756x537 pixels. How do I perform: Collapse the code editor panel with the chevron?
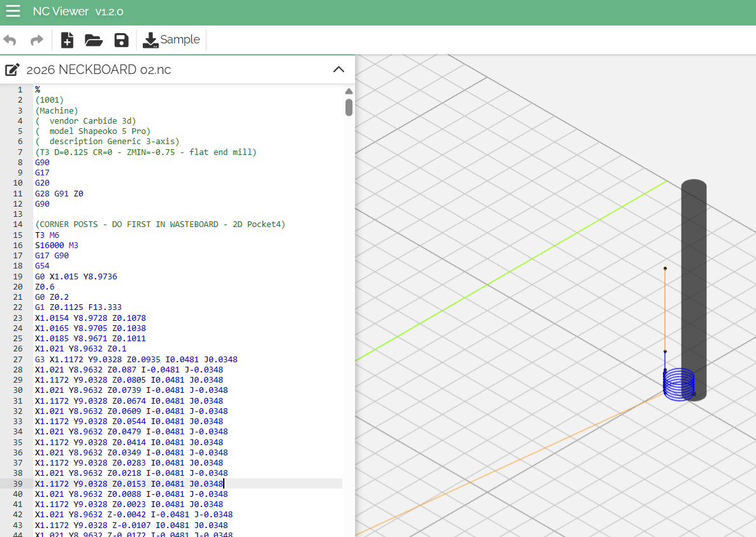pos(338,70)
